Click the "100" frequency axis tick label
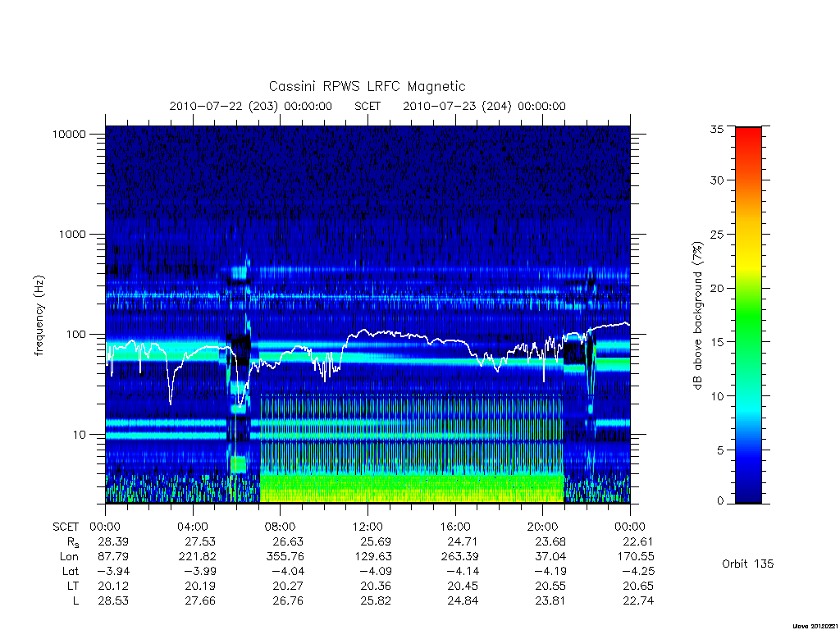The height and width of the screenshot is (630, 840). click(x=75, y=335)
